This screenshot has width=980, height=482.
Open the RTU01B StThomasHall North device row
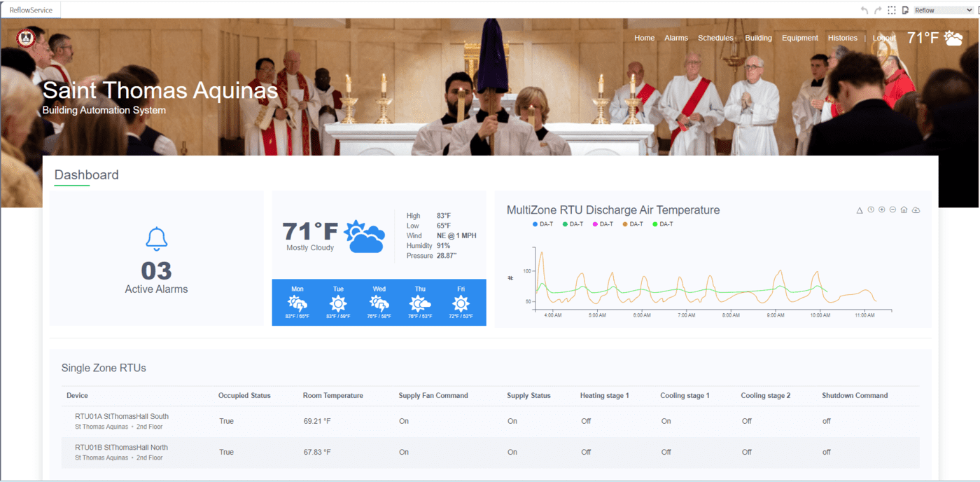point(490,453)
